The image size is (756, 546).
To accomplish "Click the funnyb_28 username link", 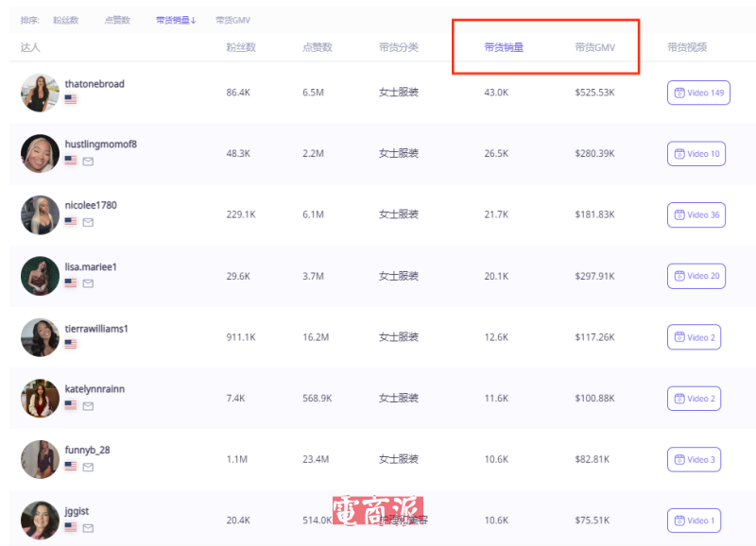I will tap(87, 450).
